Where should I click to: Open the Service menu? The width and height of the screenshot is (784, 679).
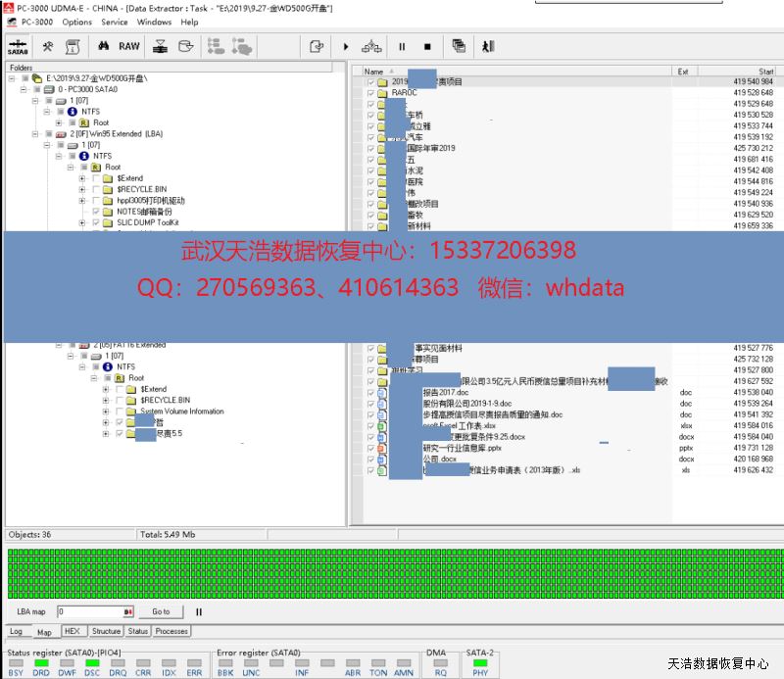[115, 22]
